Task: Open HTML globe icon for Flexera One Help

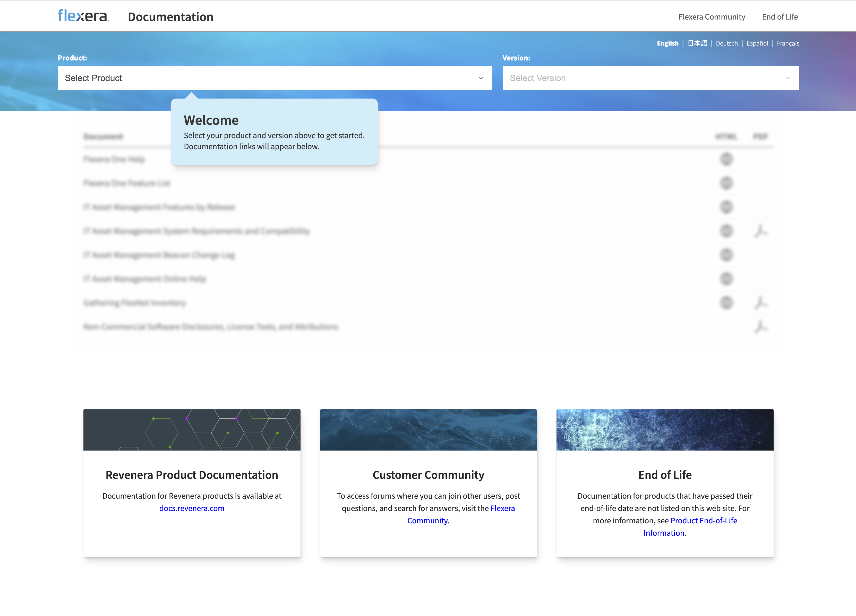Action: pos(726,159)
